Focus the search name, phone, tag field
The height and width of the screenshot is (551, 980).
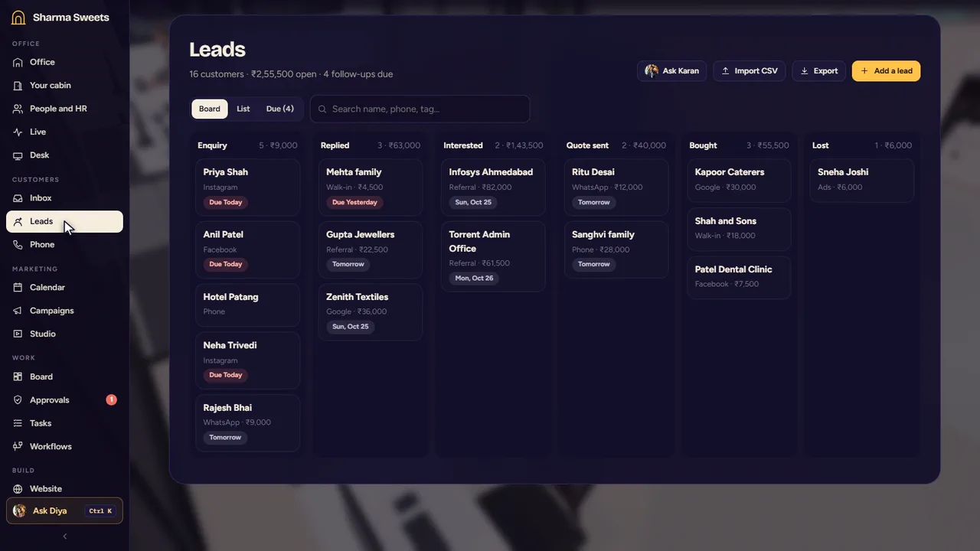click(x=420, y=109)
